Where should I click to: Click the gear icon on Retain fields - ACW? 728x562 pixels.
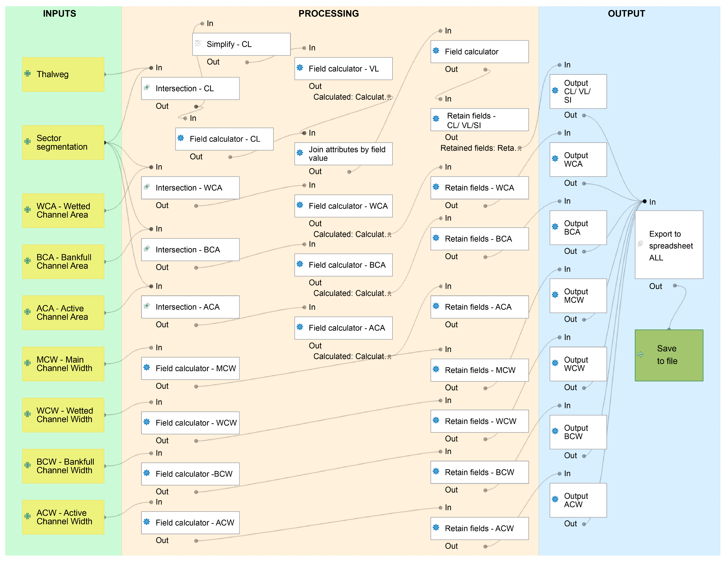pos(436,527)
